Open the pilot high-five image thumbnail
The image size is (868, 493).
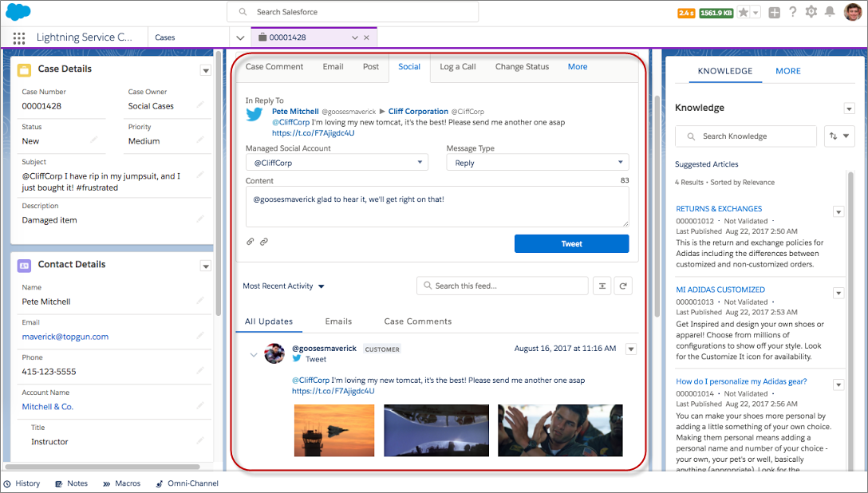click(560, 431)
